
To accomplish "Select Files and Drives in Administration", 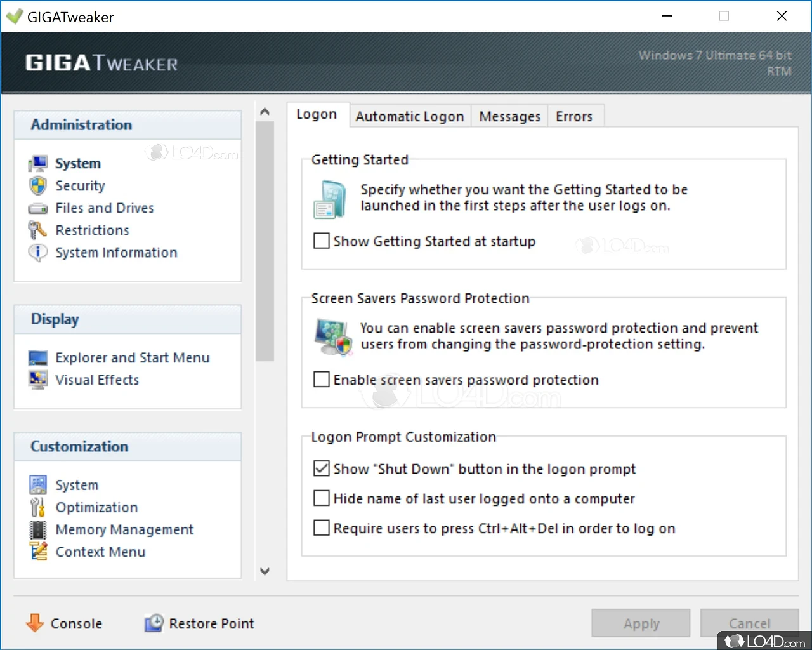I will point(104,208).
